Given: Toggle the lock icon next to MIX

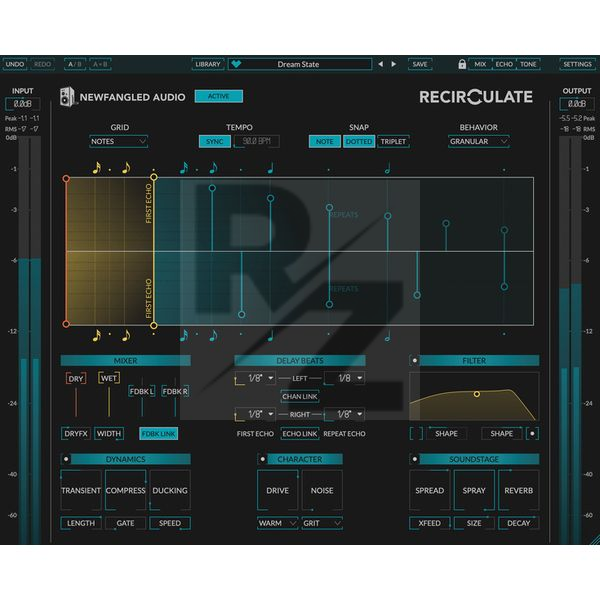Looking at the screenshot, I should pos(462,64).
